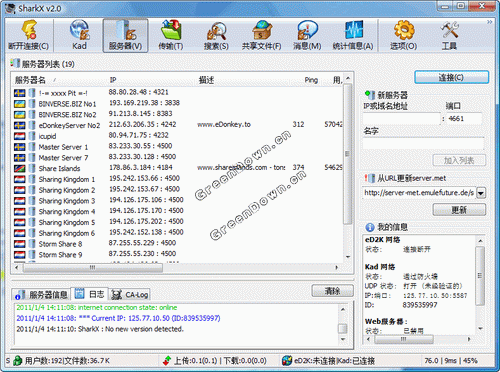Open the Kad toolbar icon
Viewport: 500px width, 372px height.
click(79, 31)
